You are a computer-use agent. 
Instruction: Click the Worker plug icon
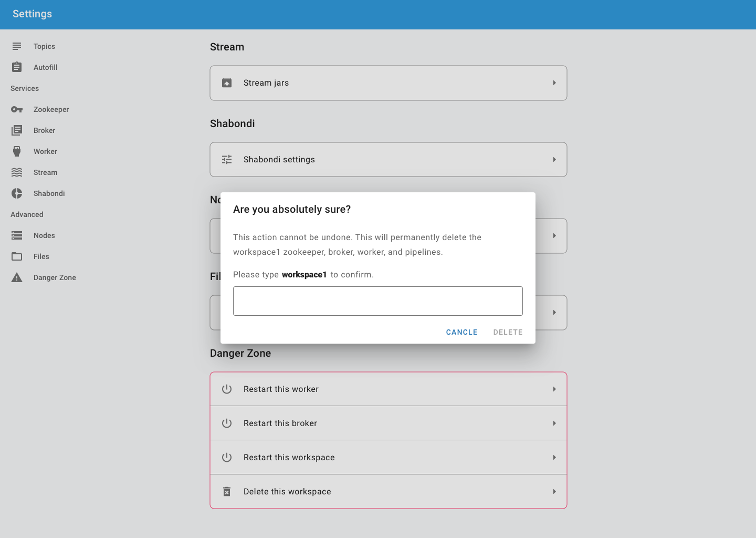pos(17,151)
